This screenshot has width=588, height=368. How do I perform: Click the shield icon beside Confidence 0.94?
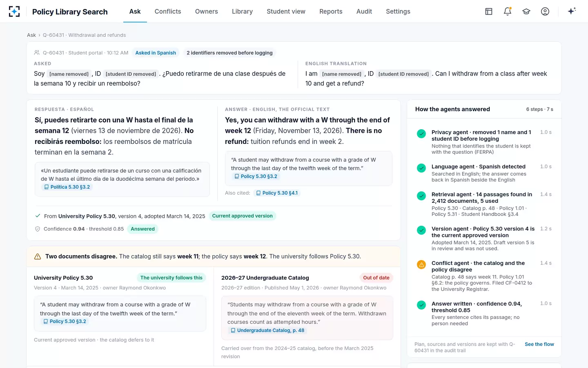coord(38,229)
